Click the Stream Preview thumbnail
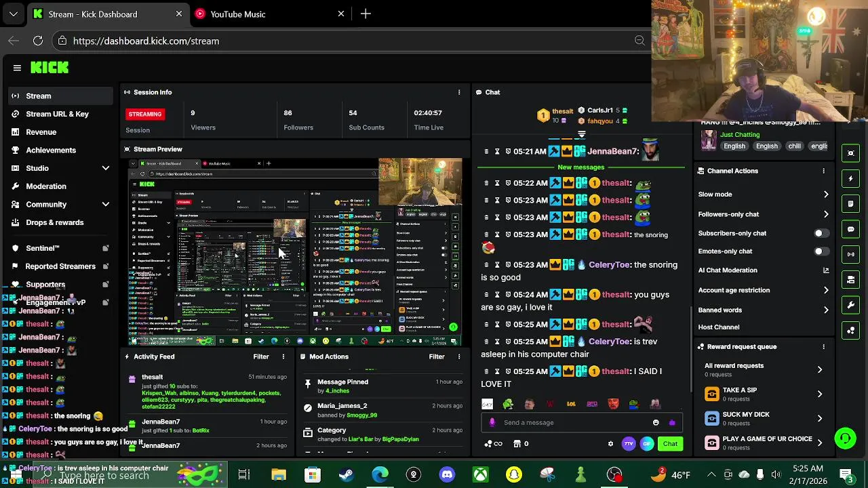This screenshot has width=868, height=488. pos(295,252)
